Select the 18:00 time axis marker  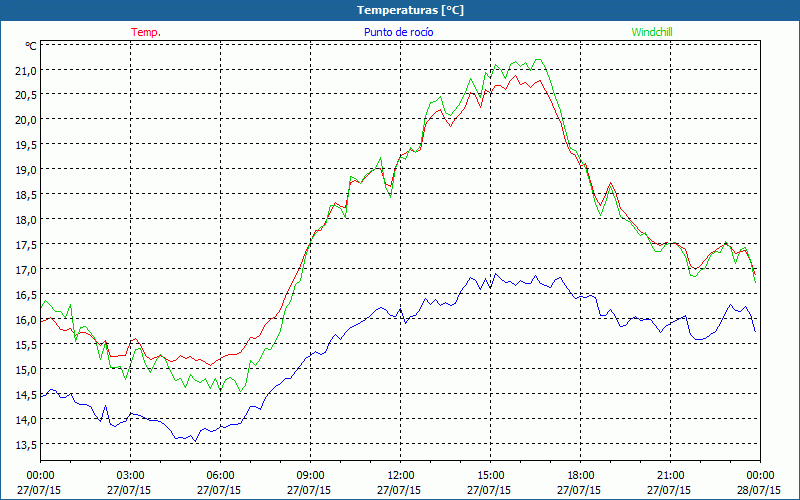point(580,475)
